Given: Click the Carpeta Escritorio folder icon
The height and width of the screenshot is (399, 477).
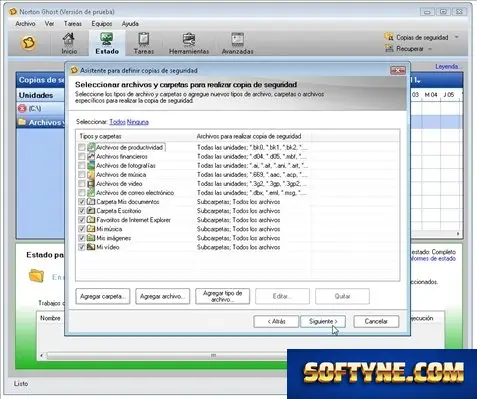Looking at the screenshot, I should coord(91,211).
